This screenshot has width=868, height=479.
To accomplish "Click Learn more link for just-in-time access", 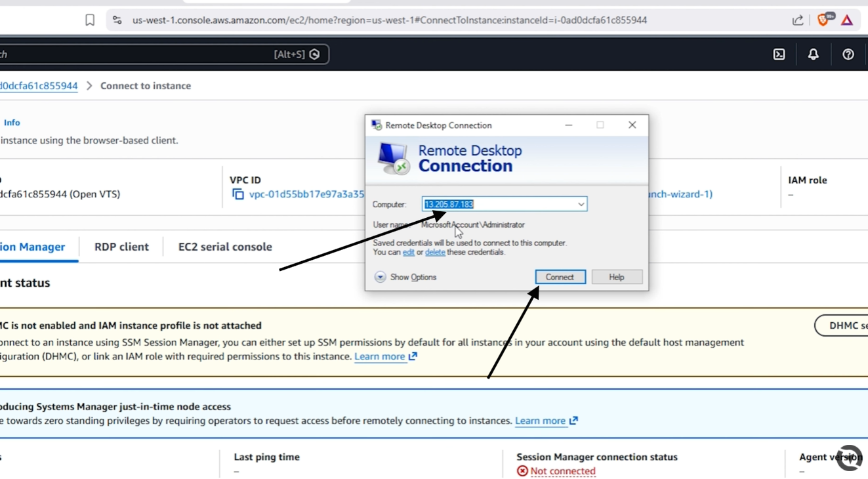I will coord(547,421).
